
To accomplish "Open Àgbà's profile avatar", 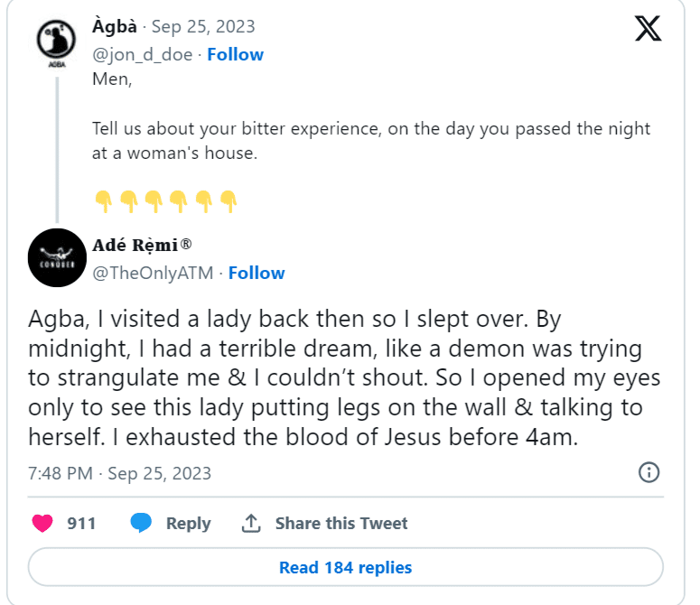I will 54,42.
